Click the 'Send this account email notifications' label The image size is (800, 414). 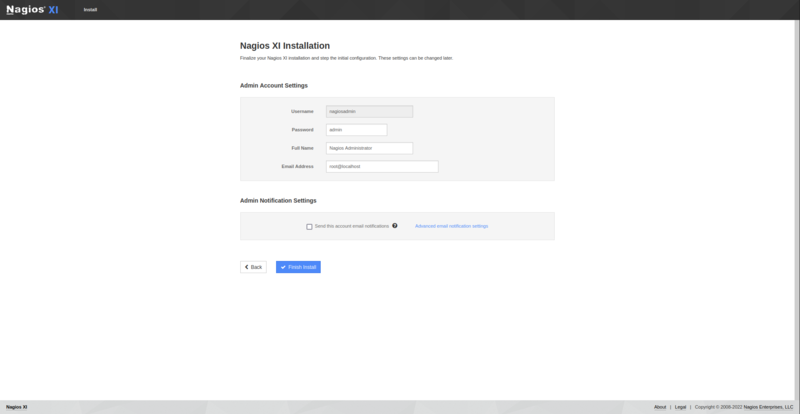coord(351,226)
